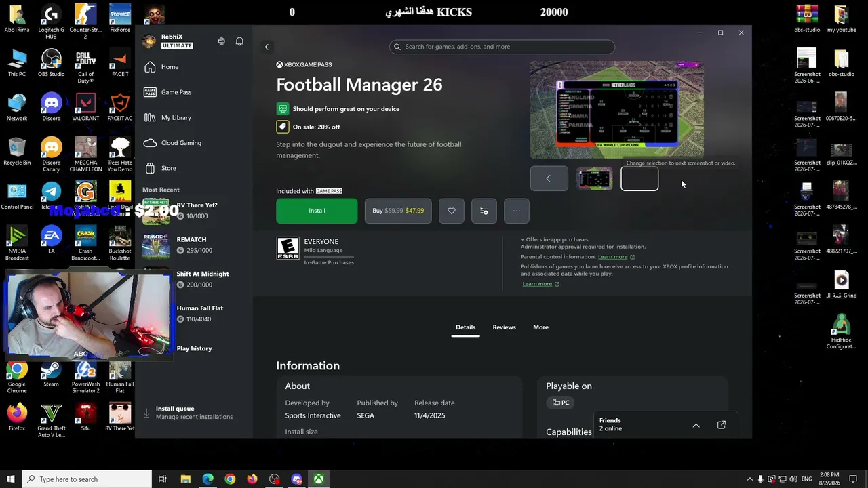868x488 pixels.
Task: Select Trees Hate You Demo desktop icon
Action: tap(120, 155)
